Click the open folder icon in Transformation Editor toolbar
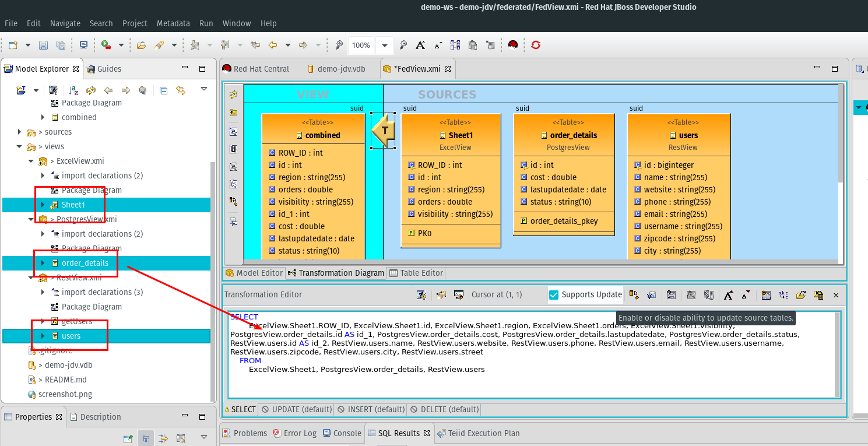 coord(800,295)
